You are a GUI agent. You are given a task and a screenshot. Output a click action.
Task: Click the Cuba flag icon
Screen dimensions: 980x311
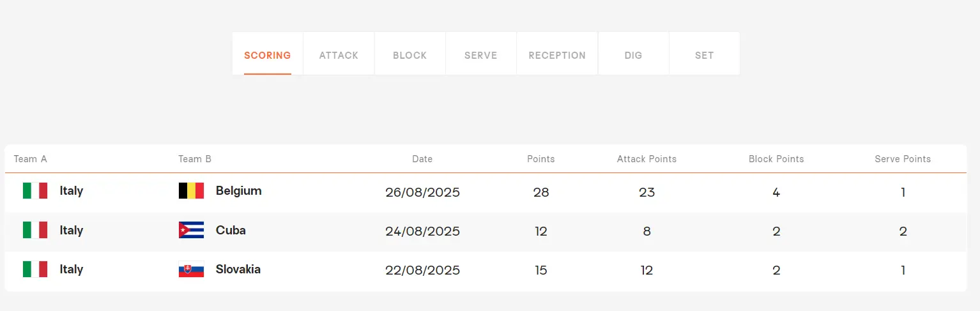[191, 231]
